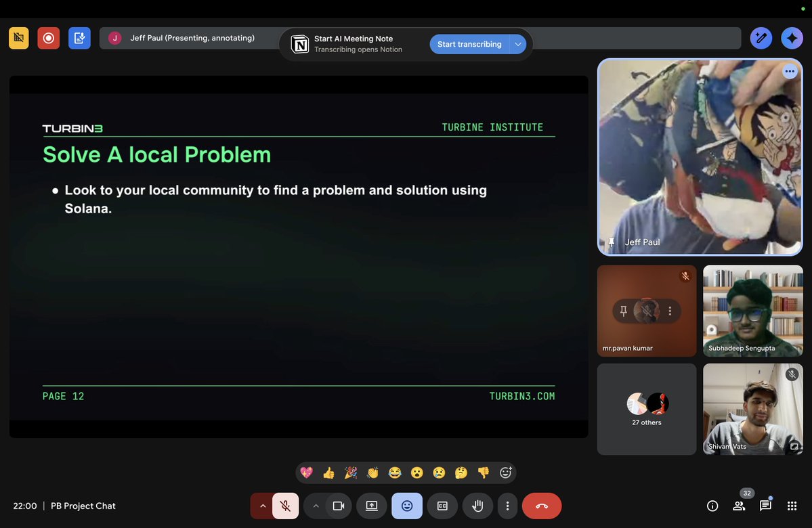Click the present screen button
Image resolution: width=812 pixels, height=528 pixels.
coord(372,506)
